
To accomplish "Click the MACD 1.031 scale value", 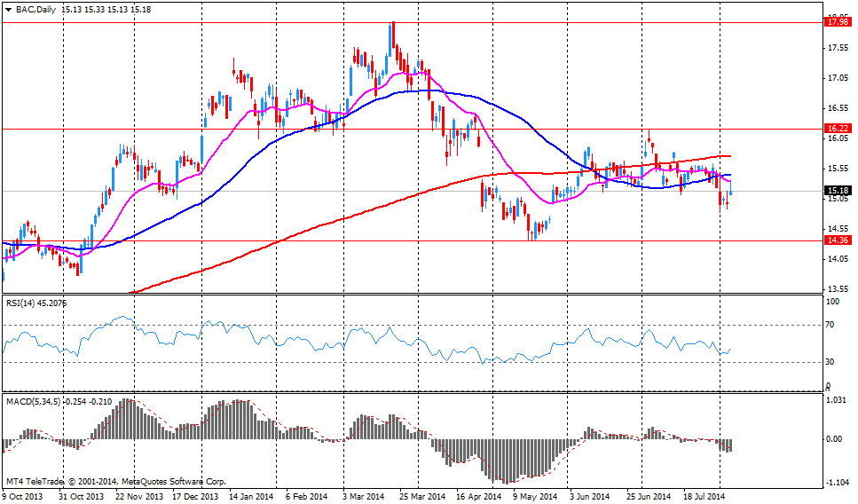I will click(x=837, y=401).
